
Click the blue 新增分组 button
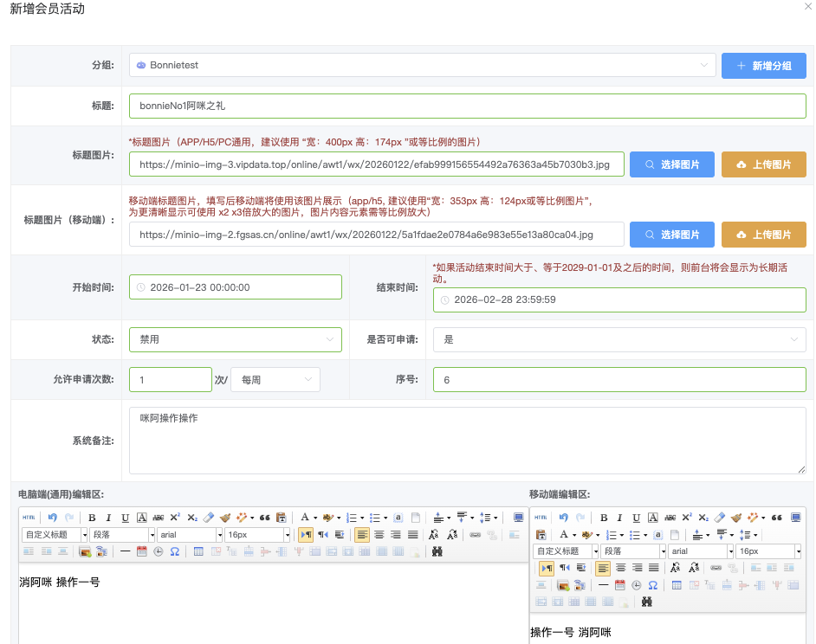click(763, 66)
